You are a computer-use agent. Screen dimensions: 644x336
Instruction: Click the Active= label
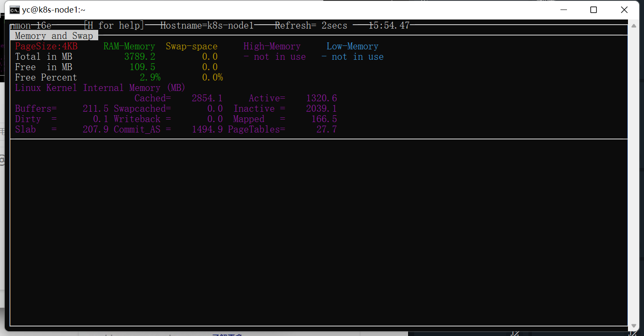tap(267, 98)
